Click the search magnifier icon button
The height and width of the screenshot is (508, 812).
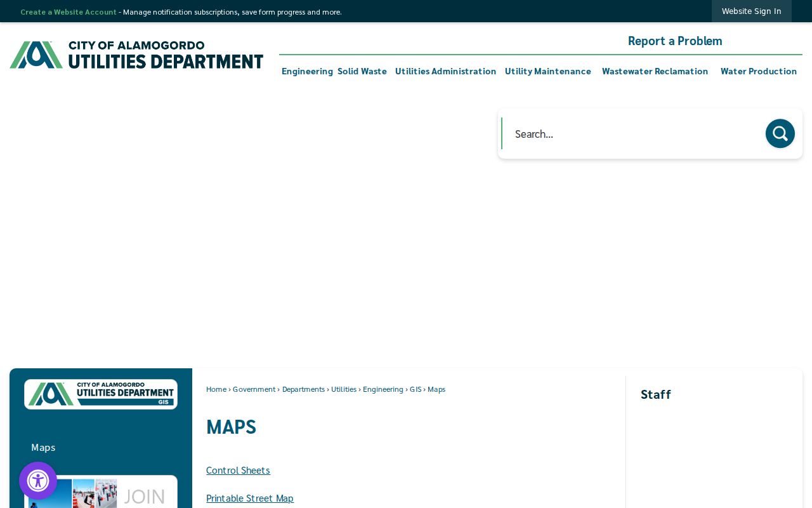[x=780, y=133]
